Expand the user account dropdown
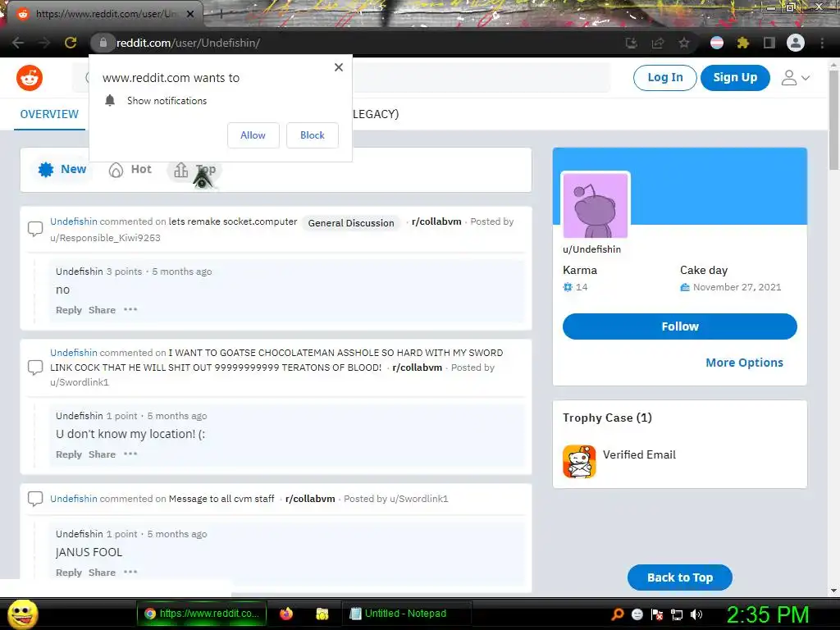840x630 pixels. click(x=796, y=78)
